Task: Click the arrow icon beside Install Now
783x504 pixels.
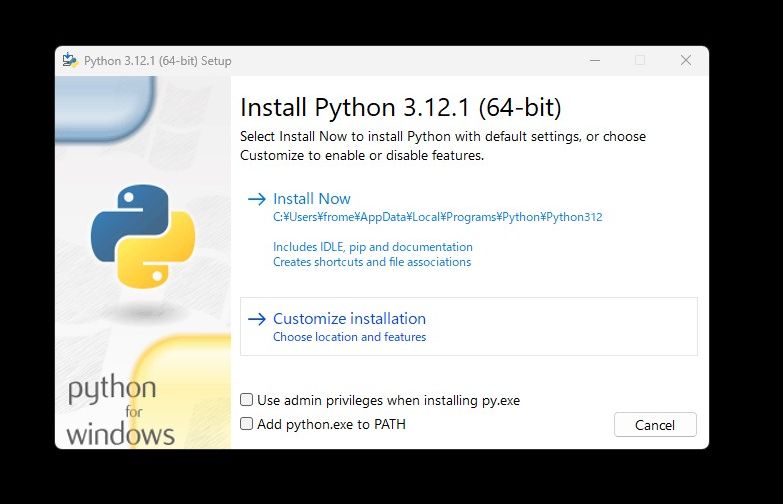Action: (257, 199)
